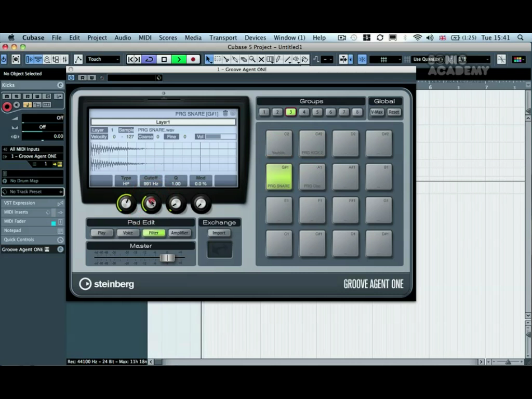Select the Play speaker tool
This screenshot has height=399, width=532.
[x=296, y=59]
